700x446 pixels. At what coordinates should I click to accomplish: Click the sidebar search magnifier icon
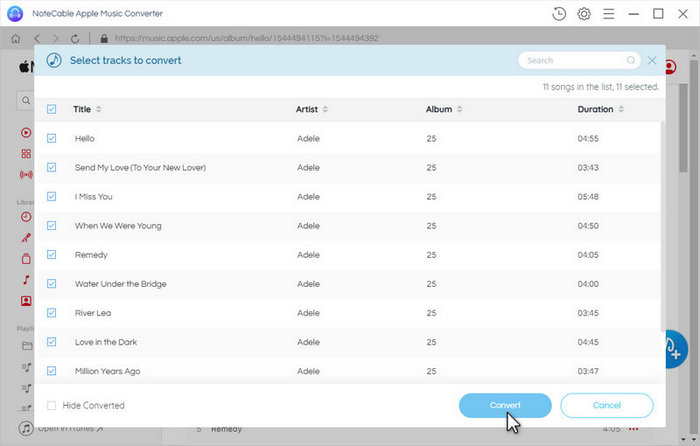coord(26,100)
